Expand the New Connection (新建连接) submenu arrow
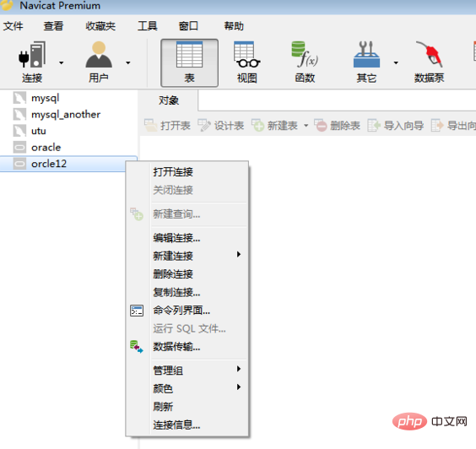Viewport: 476px width, 449px height. point(239,254)
